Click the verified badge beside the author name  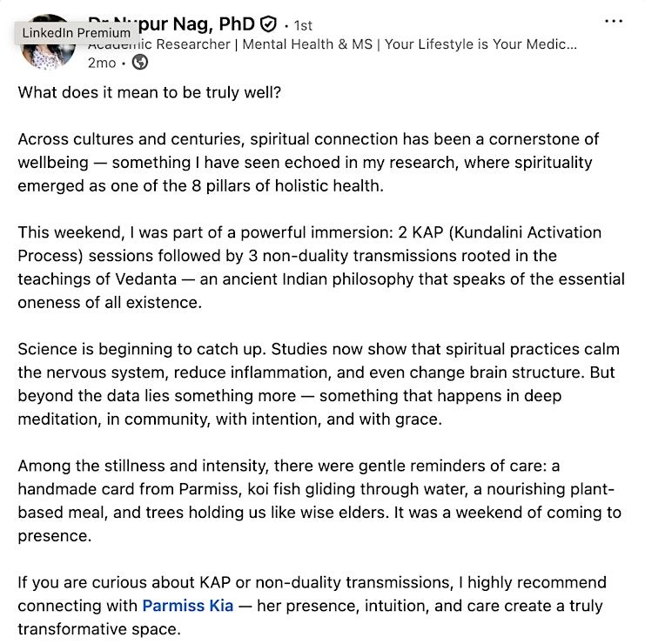(x=269, y=24)
